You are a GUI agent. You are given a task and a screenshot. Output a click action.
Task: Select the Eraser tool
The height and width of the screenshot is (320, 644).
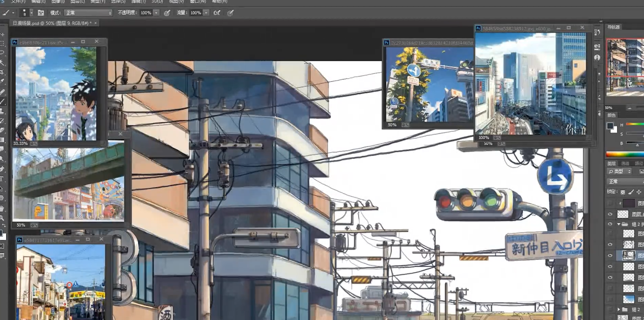pyautogui.click(x=2, y=130)
